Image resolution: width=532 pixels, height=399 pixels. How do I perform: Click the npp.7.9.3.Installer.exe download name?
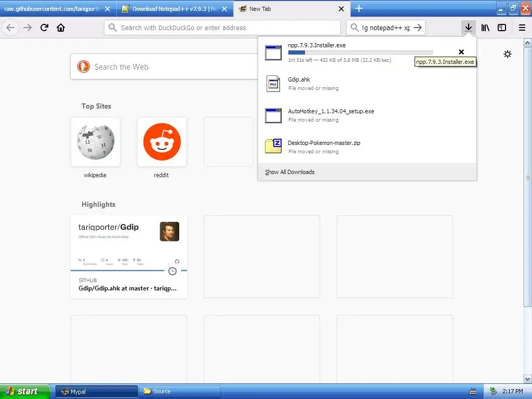coord(316,45)
